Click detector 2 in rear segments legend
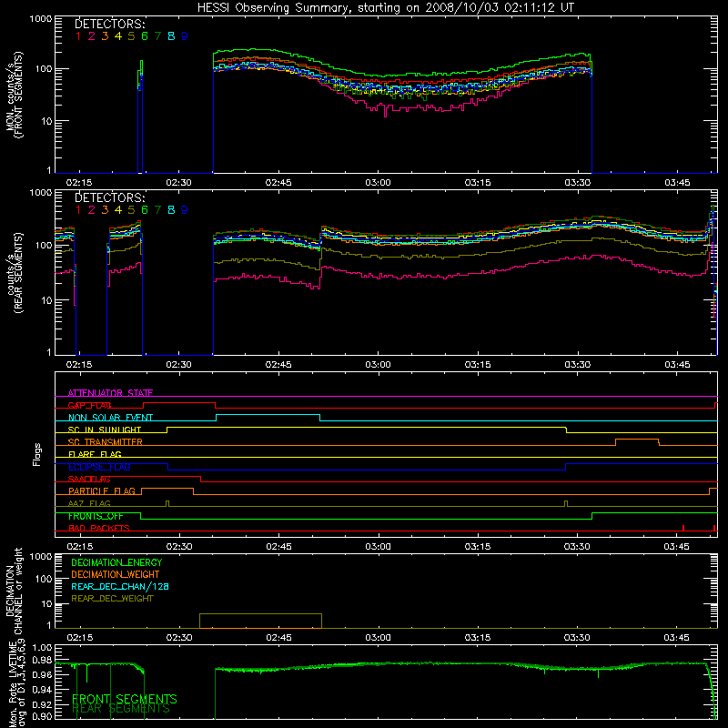Image resolution: width=728 pixels, height=728 pixels. [92, 210]
